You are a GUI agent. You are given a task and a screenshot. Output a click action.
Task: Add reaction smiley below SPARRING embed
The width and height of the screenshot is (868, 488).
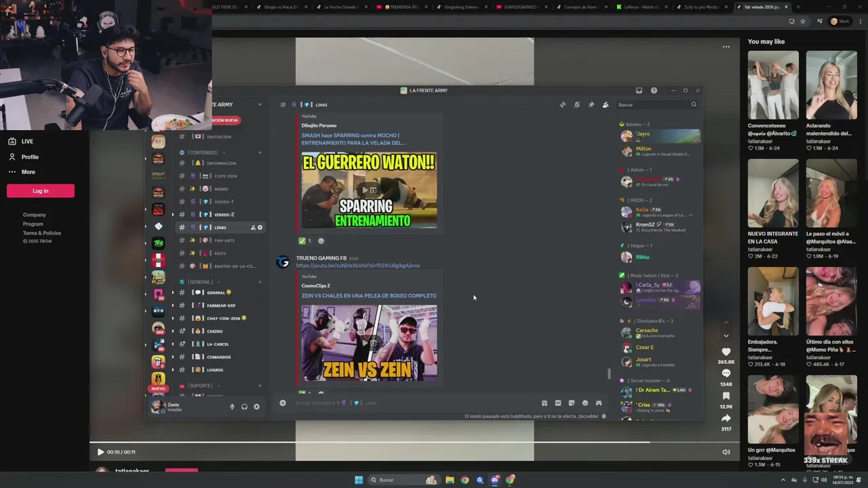click(x=321, y=241)
